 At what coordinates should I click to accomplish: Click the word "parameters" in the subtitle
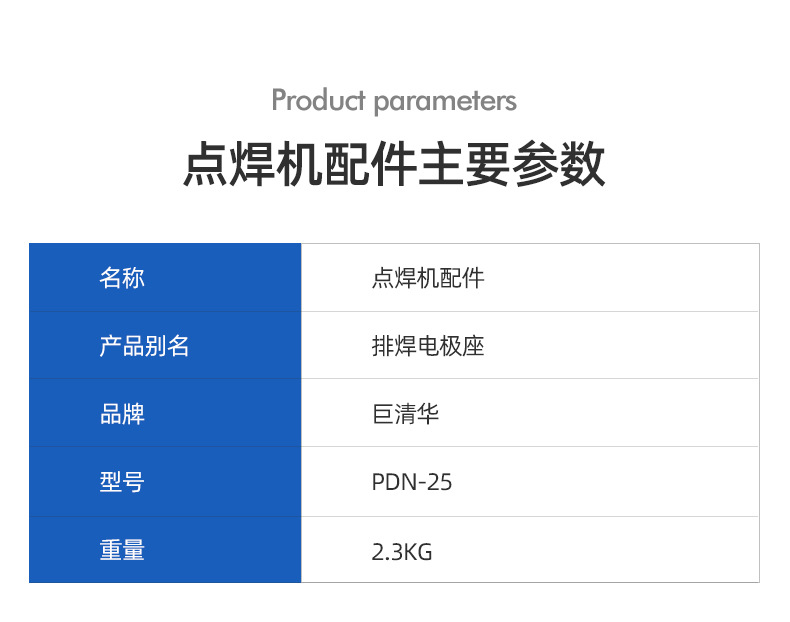click(x=445, y=101)
